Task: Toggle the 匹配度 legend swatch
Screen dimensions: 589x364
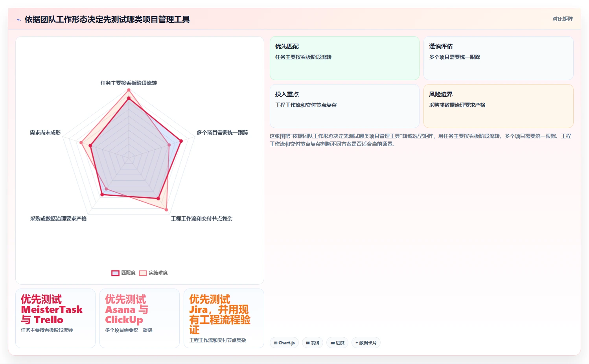Action: coord(115,273)
